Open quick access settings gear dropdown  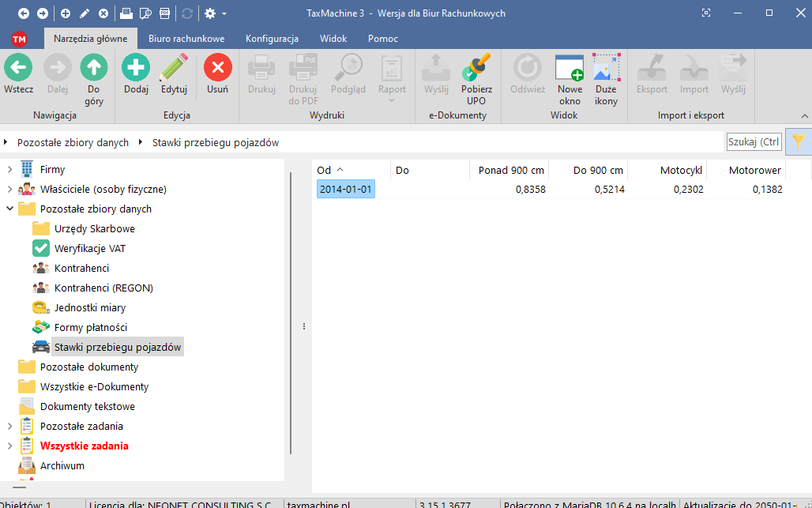[x=215, y=13]
